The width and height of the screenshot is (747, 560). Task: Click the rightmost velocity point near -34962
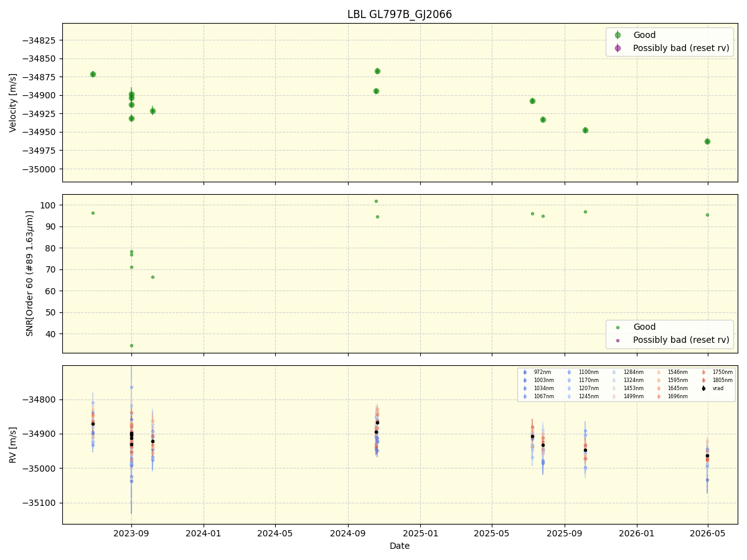707,141
